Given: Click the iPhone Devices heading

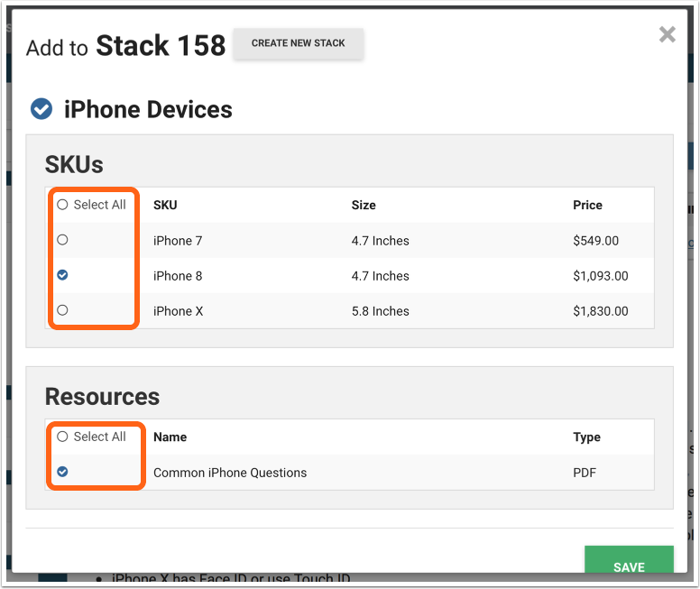Looking at the screenshot, I should [148, 109].
